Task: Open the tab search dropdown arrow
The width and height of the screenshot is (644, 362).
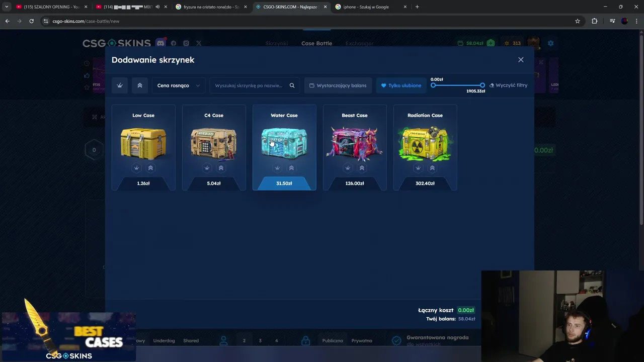Action: pyautogui.click(x=7, y=7)
